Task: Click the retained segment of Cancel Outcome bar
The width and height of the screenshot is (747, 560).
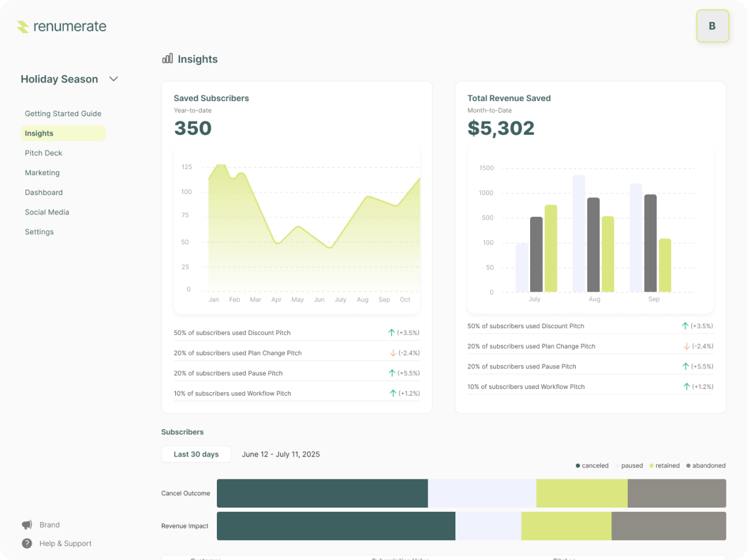Action: pyautogui.click(x=582, y=493)
